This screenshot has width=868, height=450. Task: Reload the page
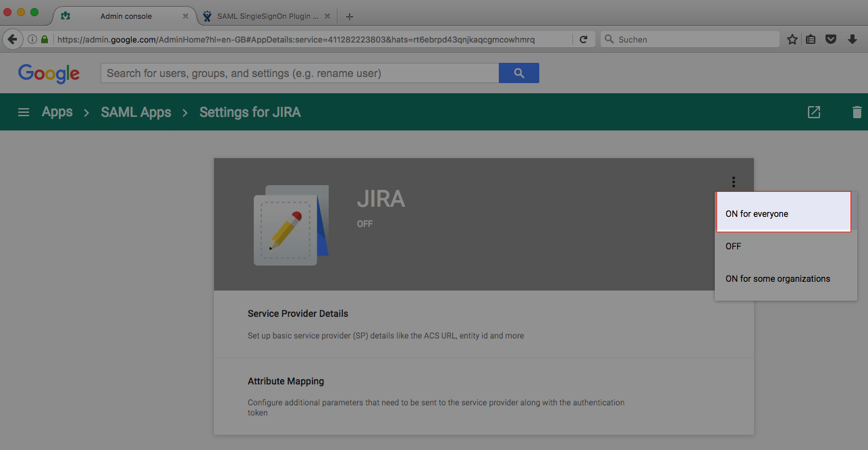pyautogui.click(x=584, y=40)
